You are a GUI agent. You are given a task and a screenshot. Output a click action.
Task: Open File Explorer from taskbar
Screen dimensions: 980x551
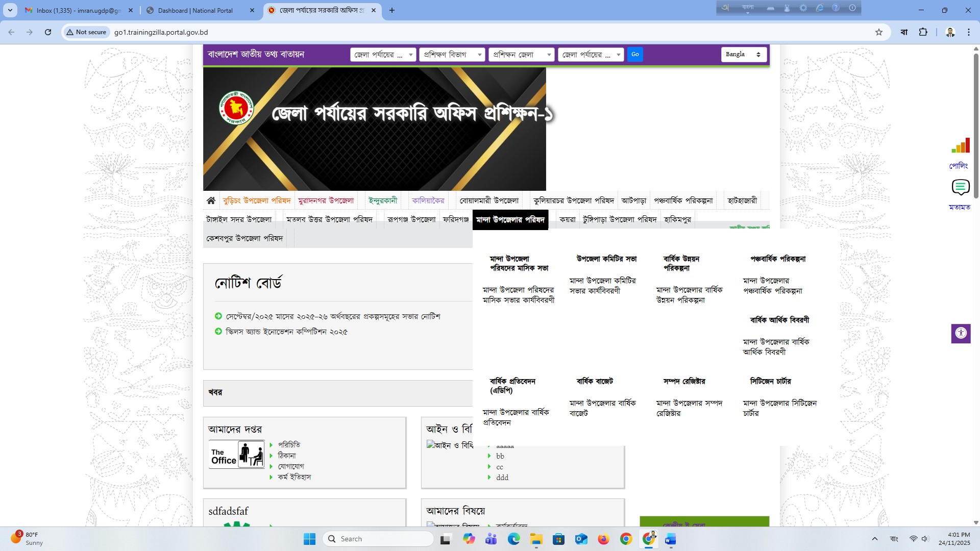536,539
